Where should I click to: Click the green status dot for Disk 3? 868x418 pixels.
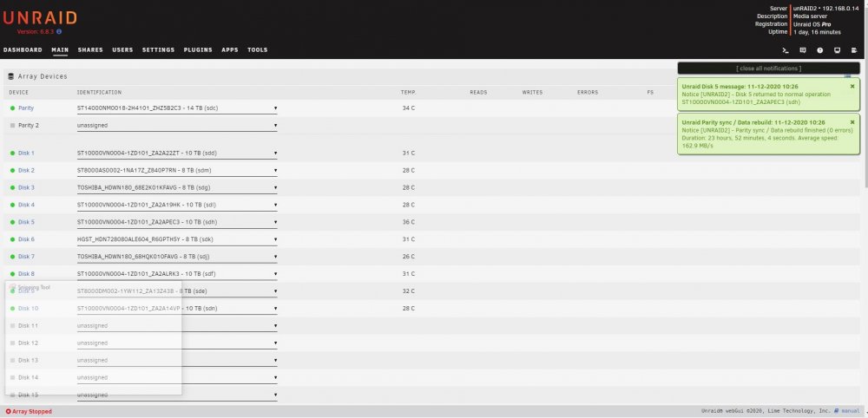tap(13, 187)
